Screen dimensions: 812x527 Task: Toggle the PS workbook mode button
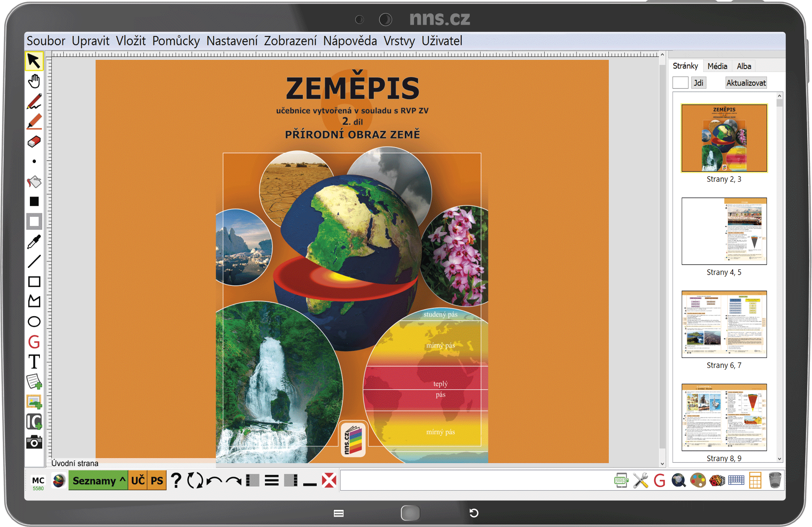pyautogui.click(x=157, y=481)
